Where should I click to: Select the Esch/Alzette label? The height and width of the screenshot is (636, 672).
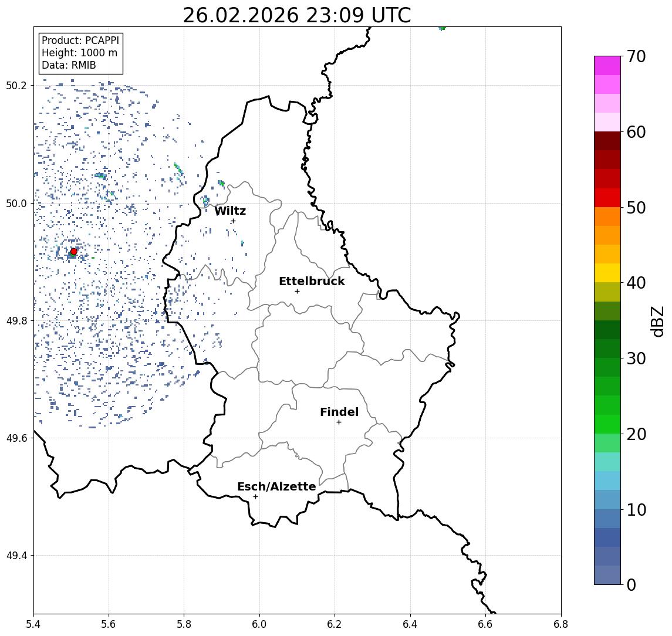pos(276,486)
